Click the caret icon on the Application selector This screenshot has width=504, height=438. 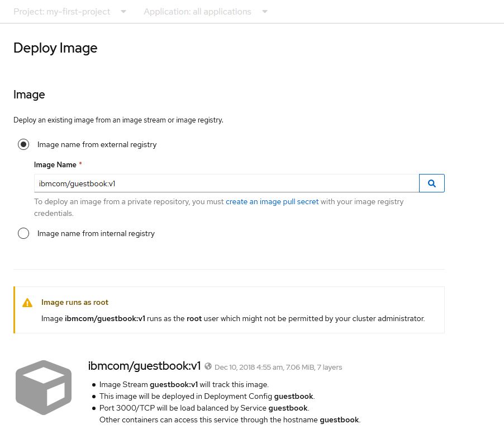[x=264, y=11]
